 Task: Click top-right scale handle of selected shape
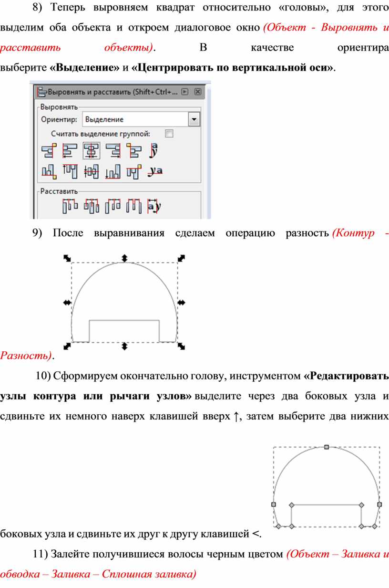(182, 258)
